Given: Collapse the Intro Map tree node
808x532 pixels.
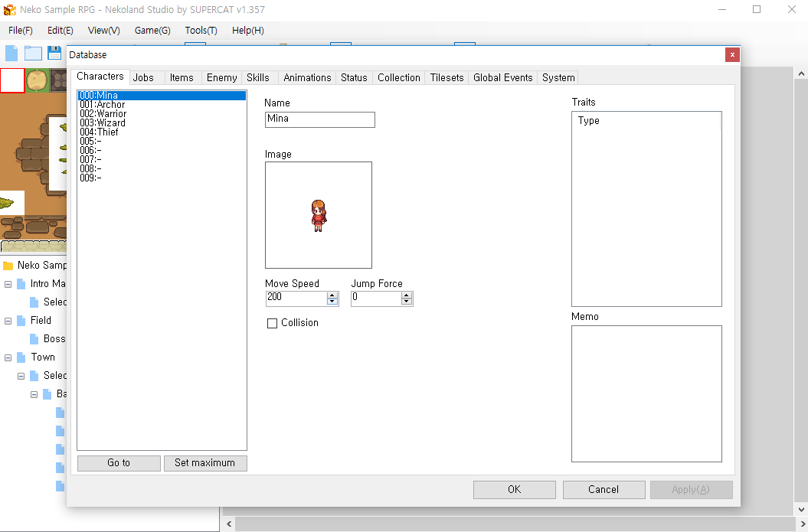Looking at the screenshot, I should 8,284.
